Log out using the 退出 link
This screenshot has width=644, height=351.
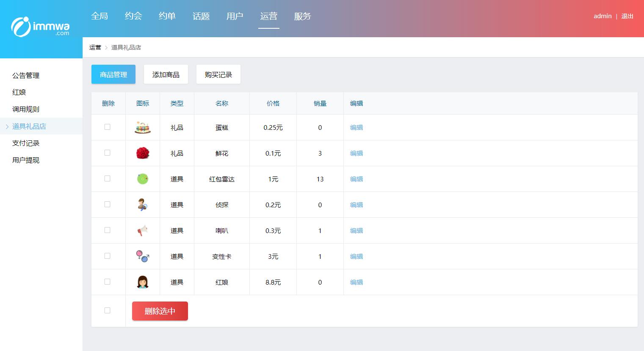pyautogui.click(x=627, y=16)
